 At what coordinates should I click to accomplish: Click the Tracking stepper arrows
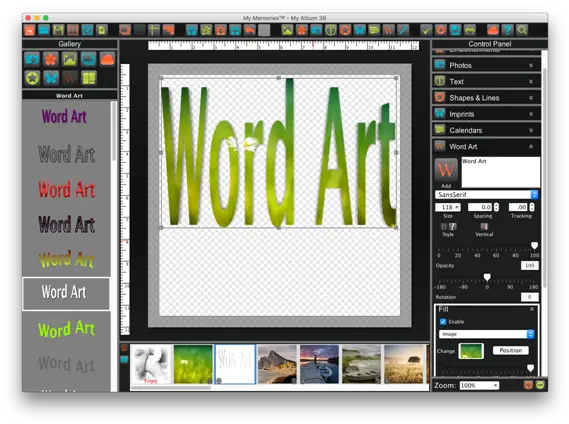532,207
